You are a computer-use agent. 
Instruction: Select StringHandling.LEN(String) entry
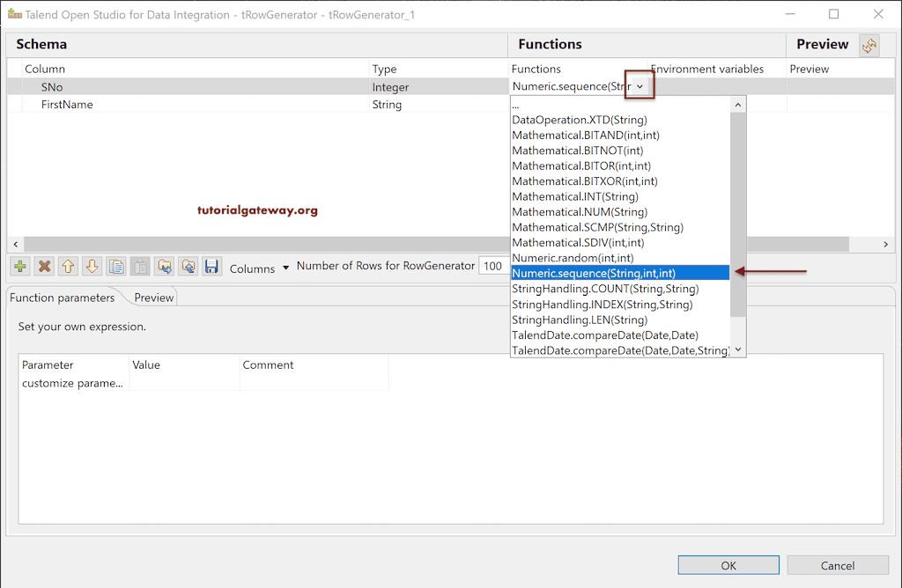click(620, 320)
